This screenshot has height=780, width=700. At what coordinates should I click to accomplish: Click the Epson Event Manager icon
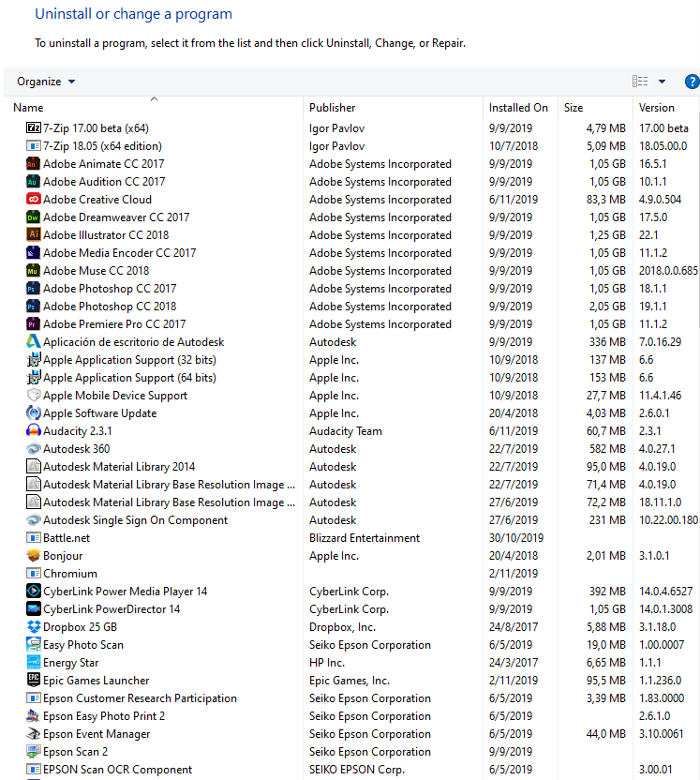34,734
